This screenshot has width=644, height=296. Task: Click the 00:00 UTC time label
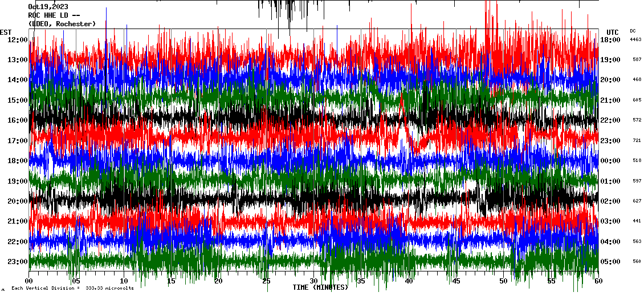[x=610, y=161]
